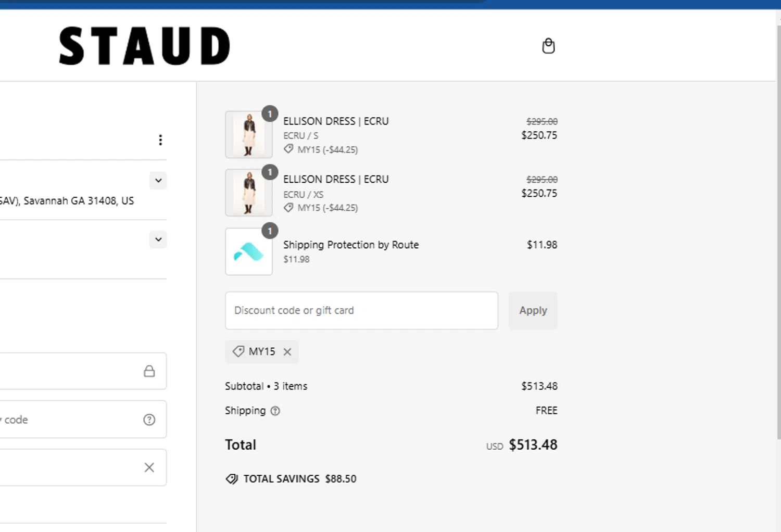Select the Ellison Dress ECRU / S thumbnail
781x532 pixels.
pos(249,134)
